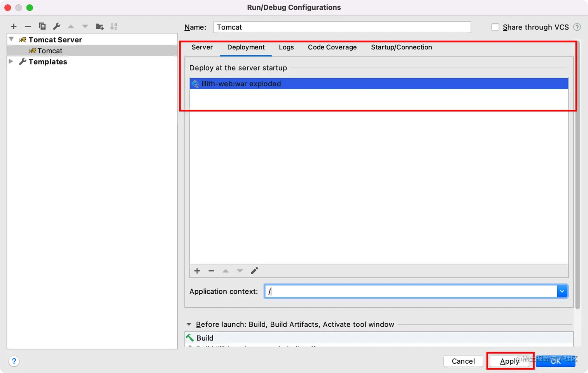Click the Apply button
The height and width of the screenshot is (373, 588).
coord(509,361)
